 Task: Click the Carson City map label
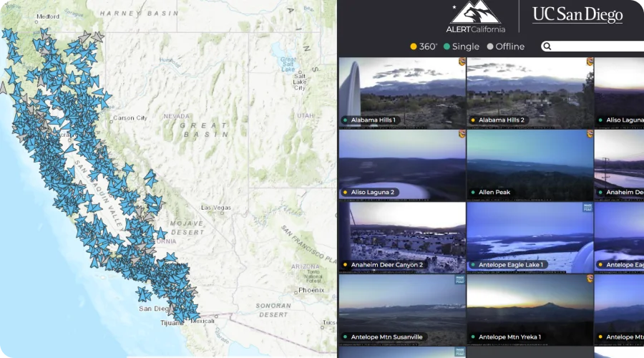click(130, 118)
